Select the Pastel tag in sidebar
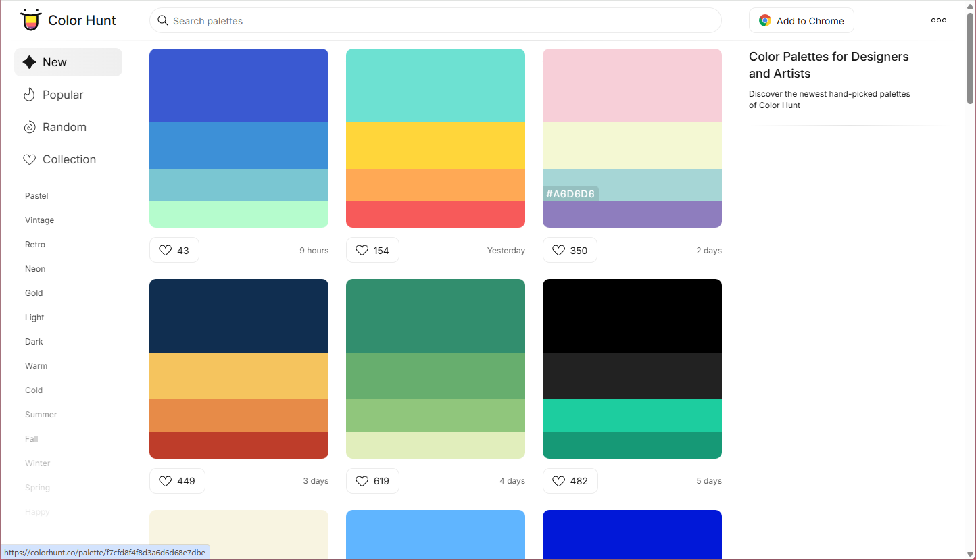This screenshot has width=976, height=560. point(36,196)
